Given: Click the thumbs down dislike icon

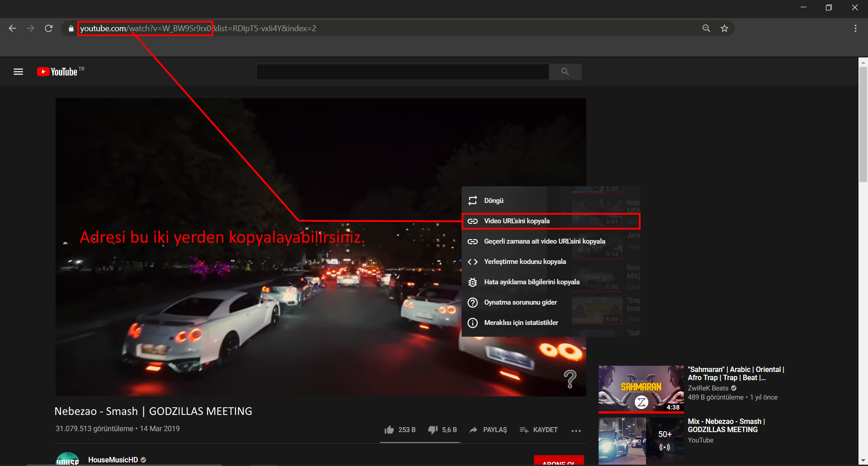Looking at the screenshot, I should pos(433,430).
